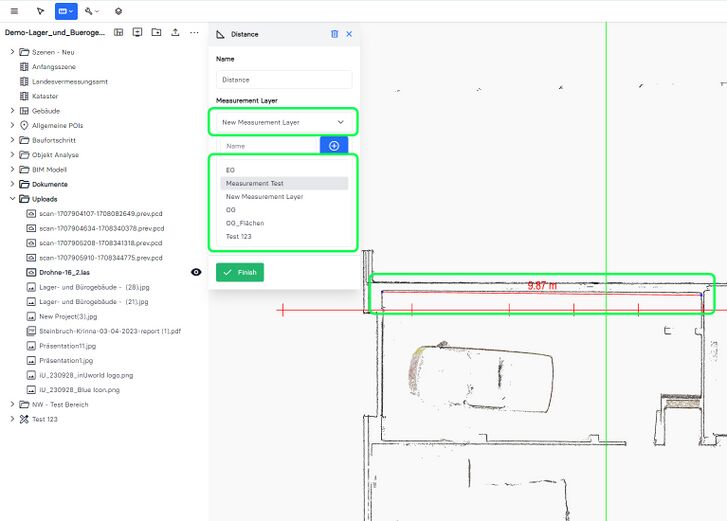The height and width of the screenshot is (521, 727).
Task: Toggle visibility eye of Drohne-16_2.las
Action: 196,272
